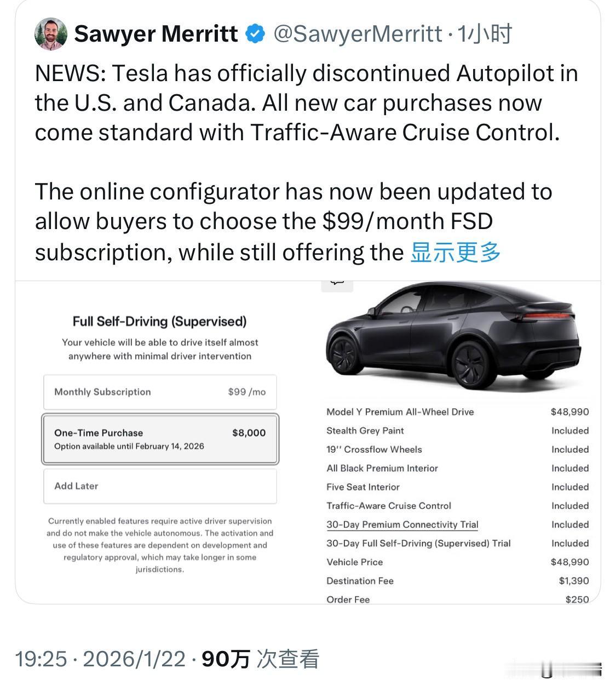Screen dimensions: 616x691
Task: Click the @SawyerMerritt handle
Action: tap(358, 34)
